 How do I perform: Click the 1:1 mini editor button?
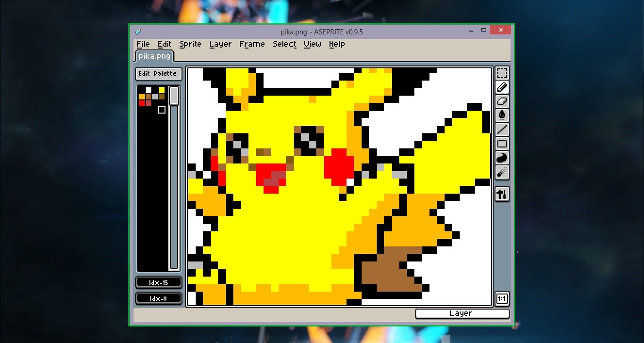(502, 299)
